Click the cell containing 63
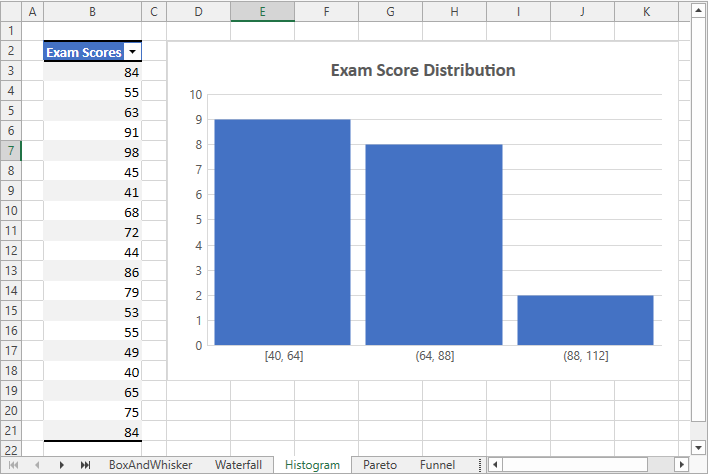Screen dimensions: 708x474 tap(93, 112)
